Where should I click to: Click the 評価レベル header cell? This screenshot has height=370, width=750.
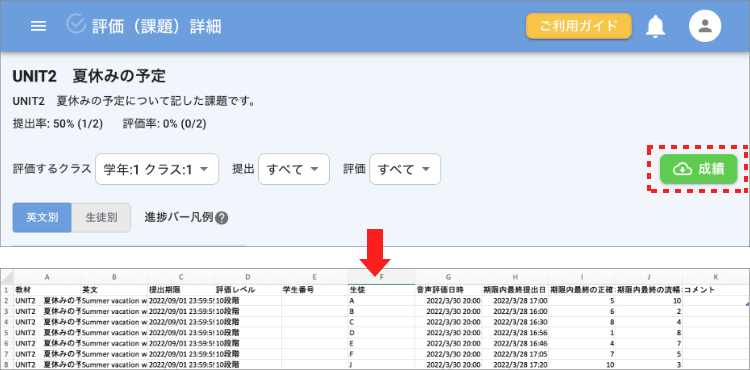pyautogui.click(x=248, y=290)
